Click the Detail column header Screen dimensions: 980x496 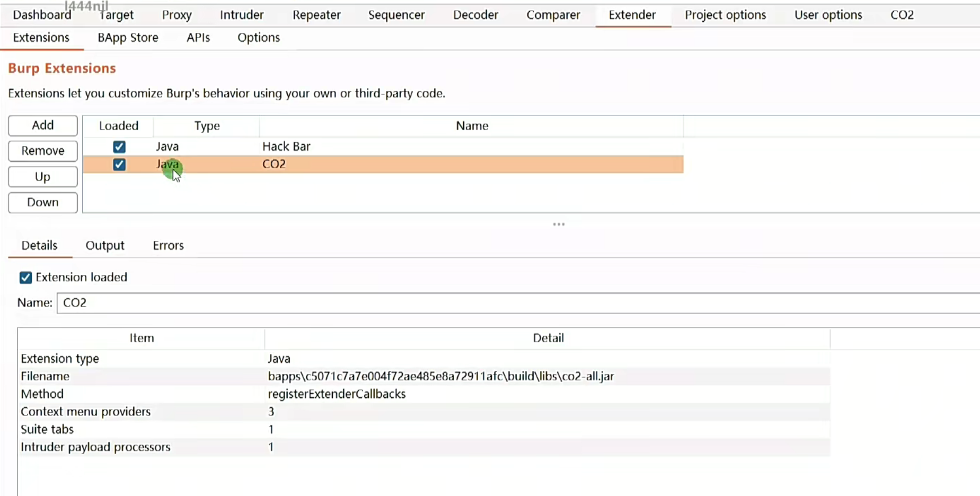pos(548,338)
